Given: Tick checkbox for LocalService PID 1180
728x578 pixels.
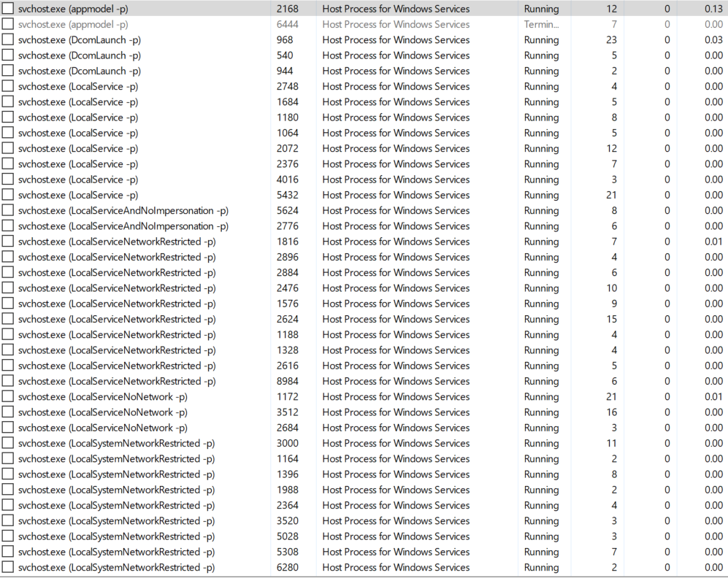Looking at the screenshot, I should click(x=7, y=117).
